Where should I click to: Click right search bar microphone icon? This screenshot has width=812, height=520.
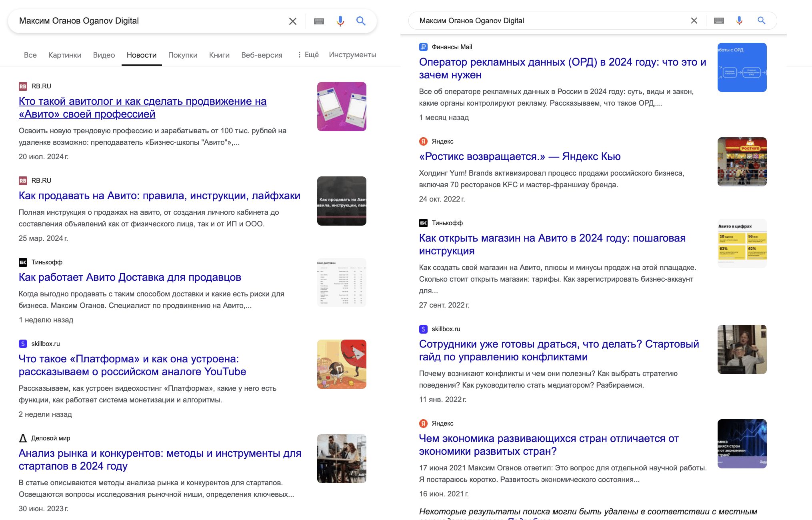(x=739, y=21)
